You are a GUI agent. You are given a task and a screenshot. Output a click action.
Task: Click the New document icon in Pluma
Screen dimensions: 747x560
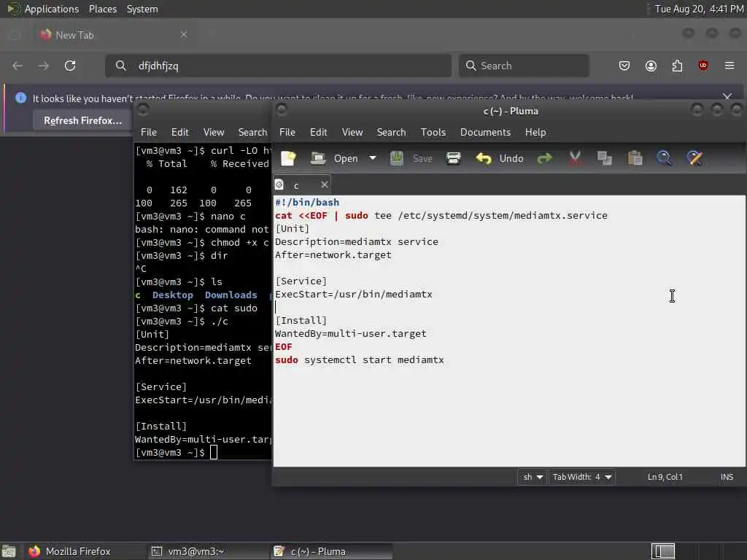click(288, 158)
